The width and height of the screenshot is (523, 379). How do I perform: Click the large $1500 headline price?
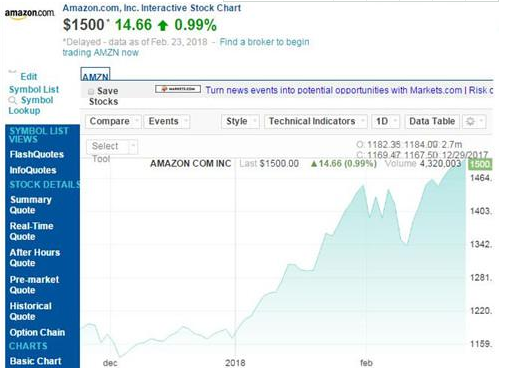[x=84, y=25]
